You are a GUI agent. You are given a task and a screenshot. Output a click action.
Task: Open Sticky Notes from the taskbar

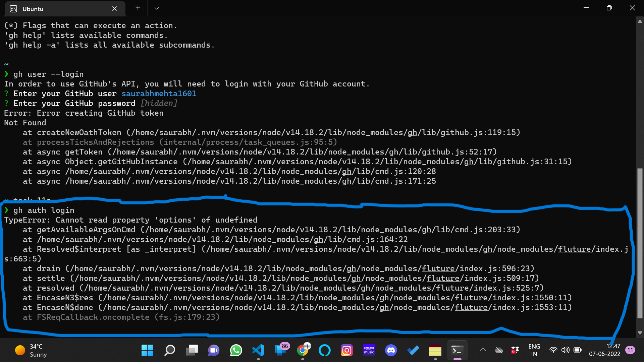(x=435, y=350)
